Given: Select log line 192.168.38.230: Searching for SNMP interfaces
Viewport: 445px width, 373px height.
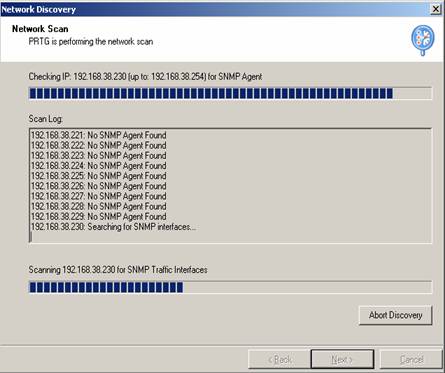Looking at the screenshot, I should (x=113, y=227).
